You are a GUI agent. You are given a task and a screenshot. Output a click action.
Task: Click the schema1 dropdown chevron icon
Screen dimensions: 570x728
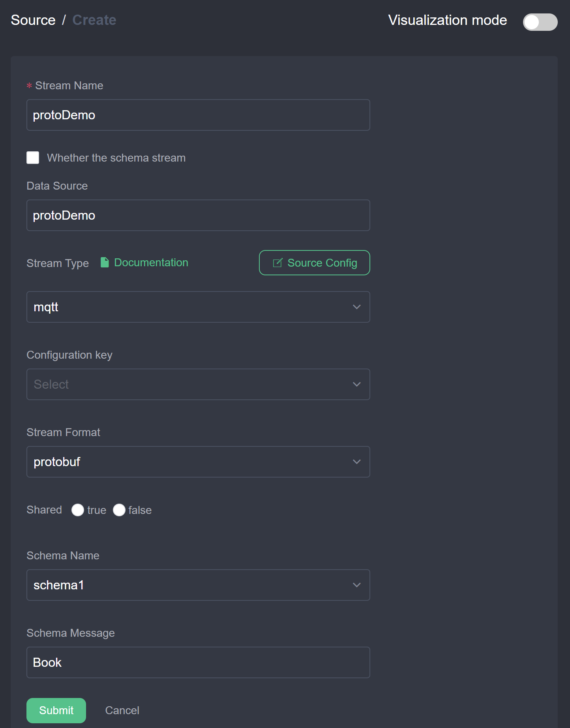tap(357, 585)
